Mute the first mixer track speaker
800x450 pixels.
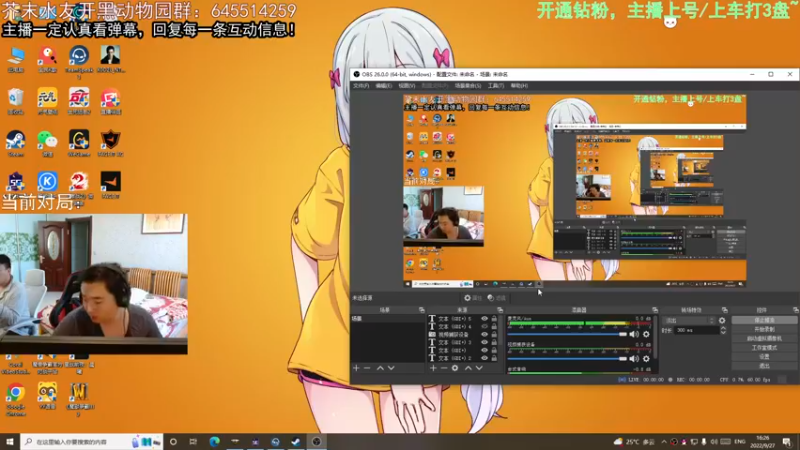pyautogui.click(x=634, y=334)
